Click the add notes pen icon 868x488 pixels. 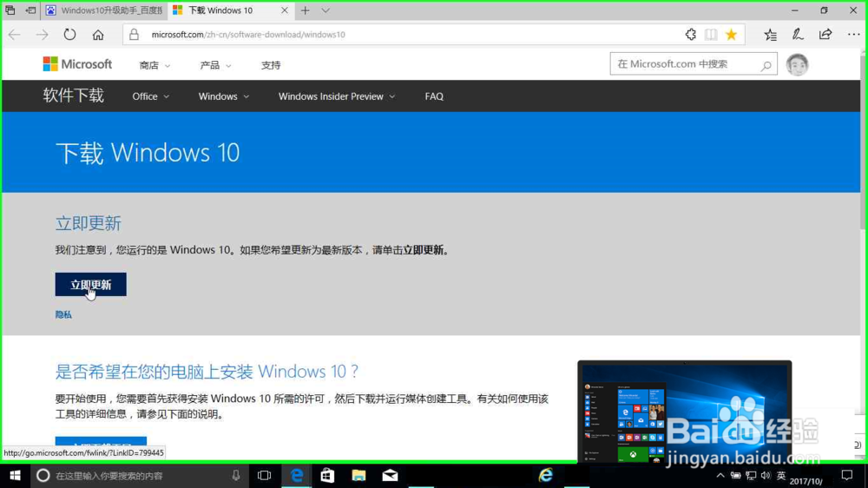point(797,35)
